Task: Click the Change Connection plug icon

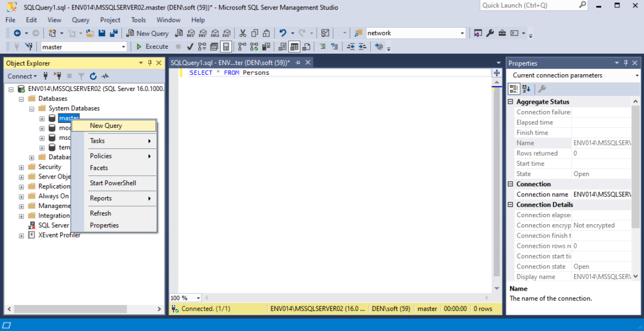Action: pyautogui.click(x=28, y=46)
